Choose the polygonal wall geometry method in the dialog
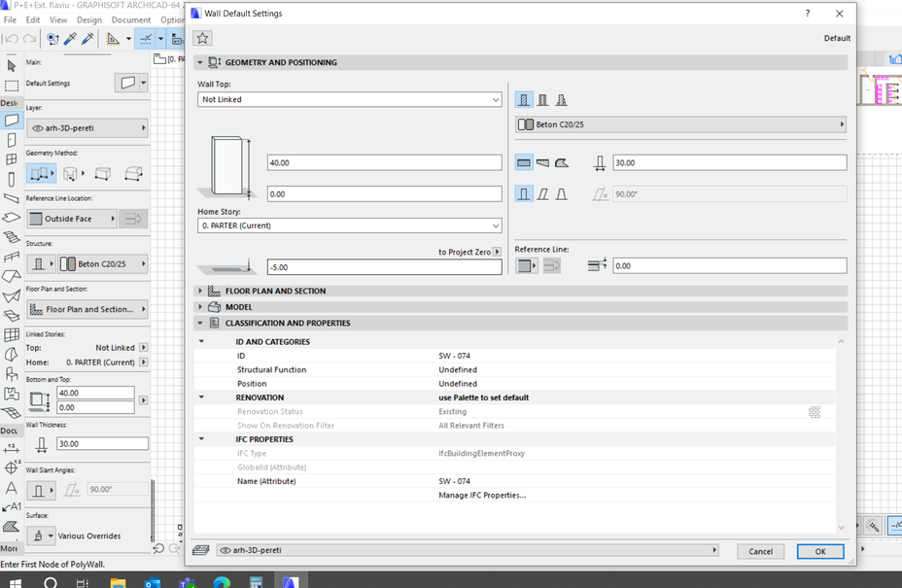This screenshot has height=588, width=902. (x=562, y=163)
